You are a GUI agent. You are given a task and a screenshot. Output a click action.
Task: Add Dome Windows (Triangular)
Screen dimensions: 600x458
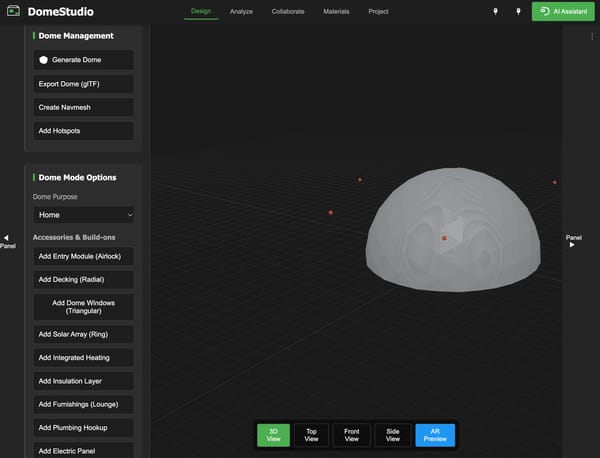coord(83,307)
